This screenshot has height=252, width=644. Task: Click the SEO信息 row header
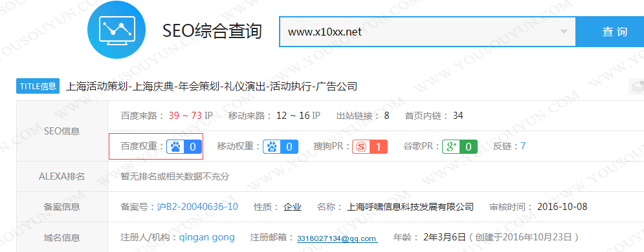pyautogui.click(x=62, y=131)
